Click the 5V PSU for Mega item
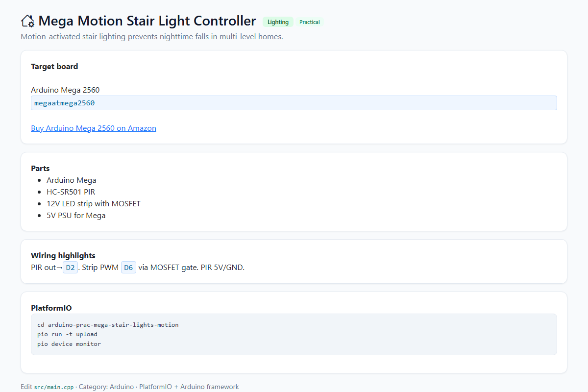This screenshot has height=392, width=588. tap(76, 216)
